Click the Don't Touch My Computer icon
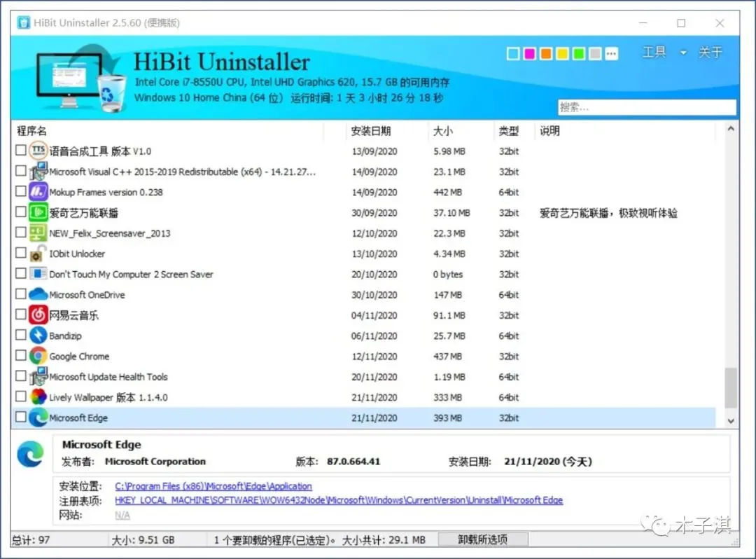The width and height of the screenshot is (756, 559). click(38, 274)
